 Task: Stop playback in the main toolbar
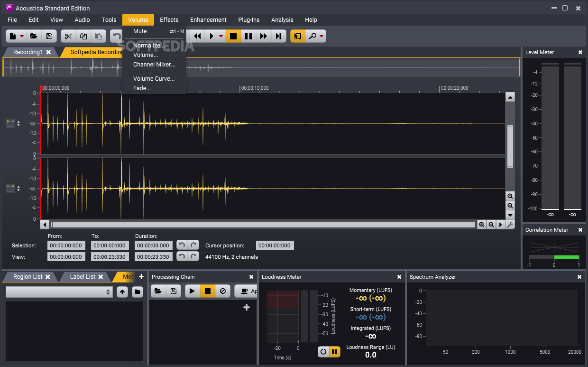[x=233, y=36]
